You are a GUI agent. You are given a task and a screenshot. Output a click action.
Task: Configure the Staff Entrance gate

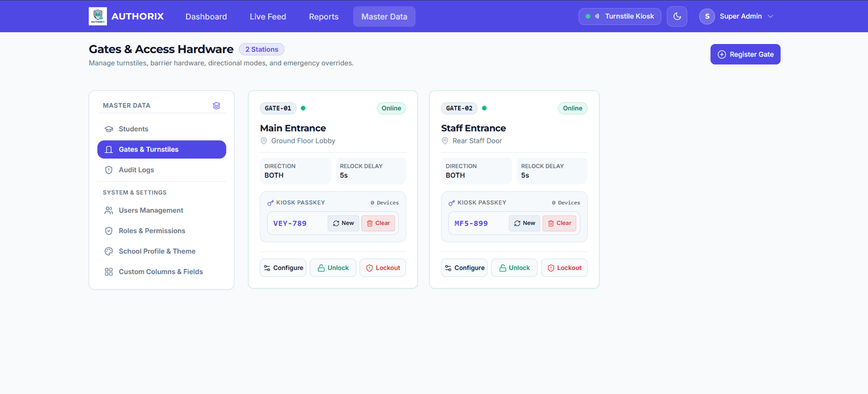click(465, 268)
